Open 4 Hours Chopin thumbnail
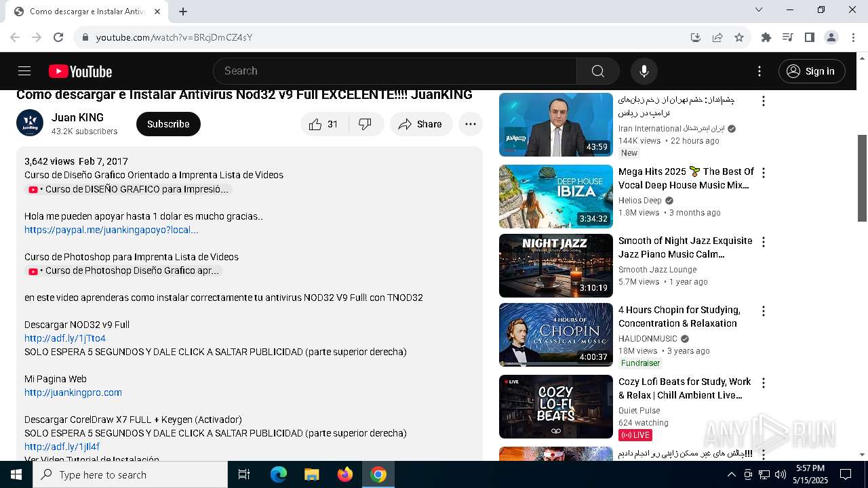 [x=556, y=335]
